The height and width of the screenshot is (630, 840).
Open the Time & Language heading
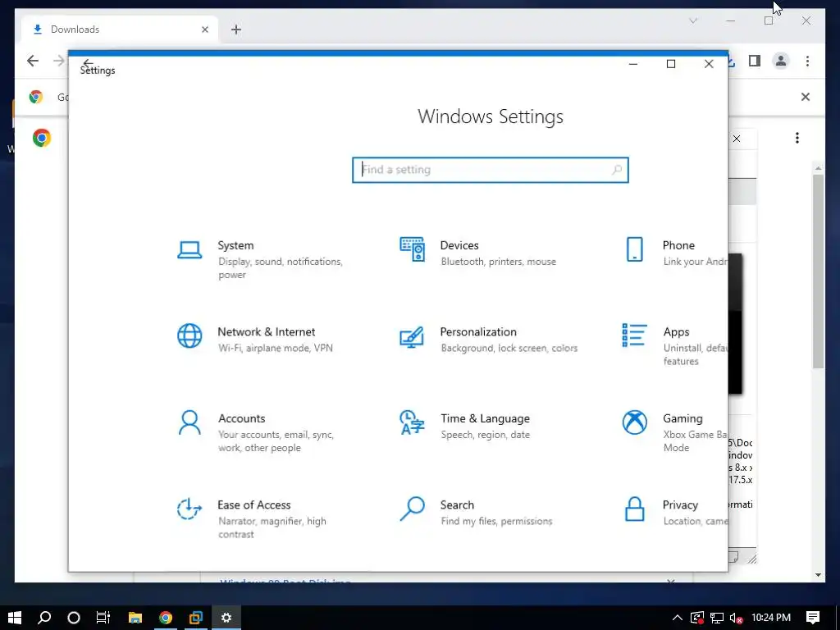[486, 418]
